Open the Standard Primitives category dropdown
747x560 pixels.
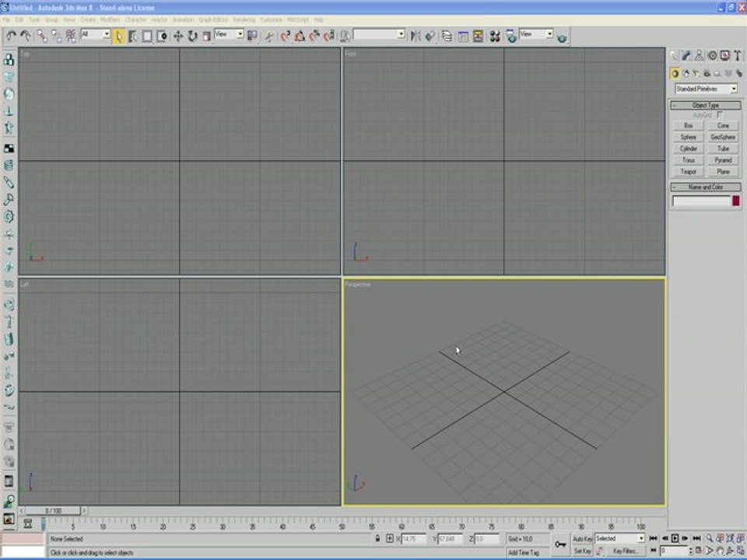[706, 89]
